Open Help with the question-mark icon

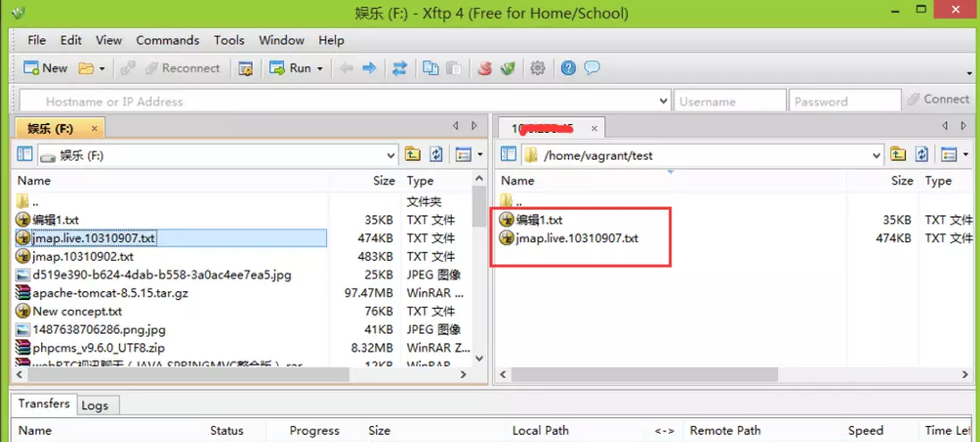tap(568, 68)
